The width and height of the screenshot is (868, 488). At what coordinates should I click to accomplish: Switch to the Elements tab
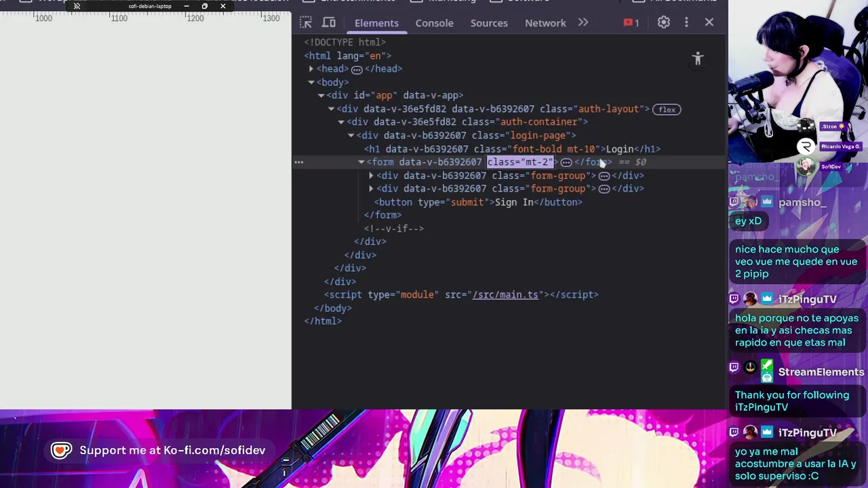pos(376,23)
